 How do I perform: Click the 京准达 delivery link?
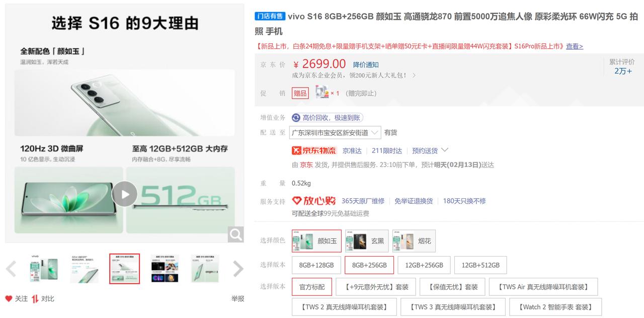pyautogui.click(x=352, y=150)
